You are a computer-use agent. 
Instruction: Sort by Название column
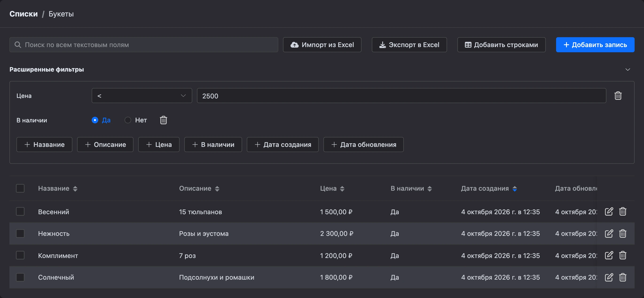75,189
